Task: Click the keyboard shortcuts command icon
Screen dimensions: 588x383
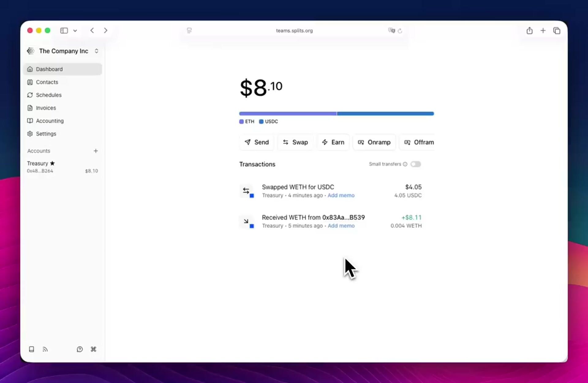Action: [x=93, y=349]
